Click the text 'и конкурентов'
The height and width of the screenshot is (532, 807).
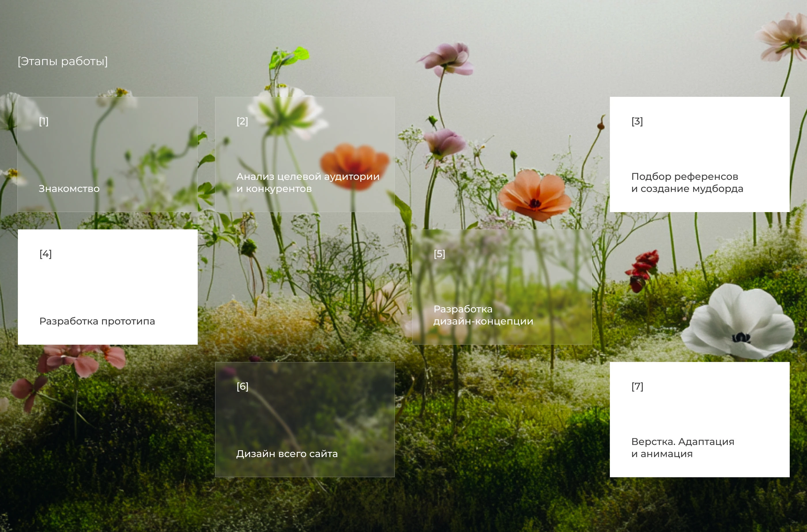click(x=274, y=189)
